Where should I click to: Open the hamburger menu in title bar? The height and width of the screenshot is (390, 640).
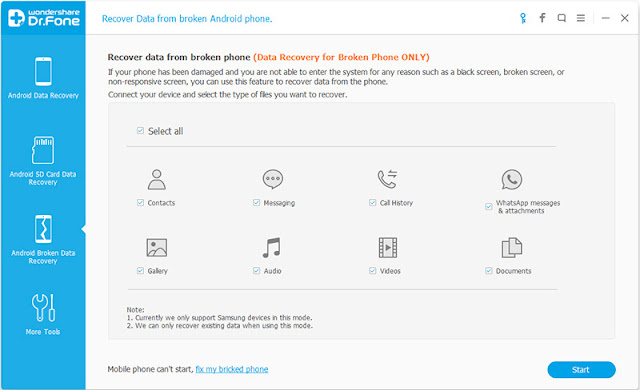(580, 18)
